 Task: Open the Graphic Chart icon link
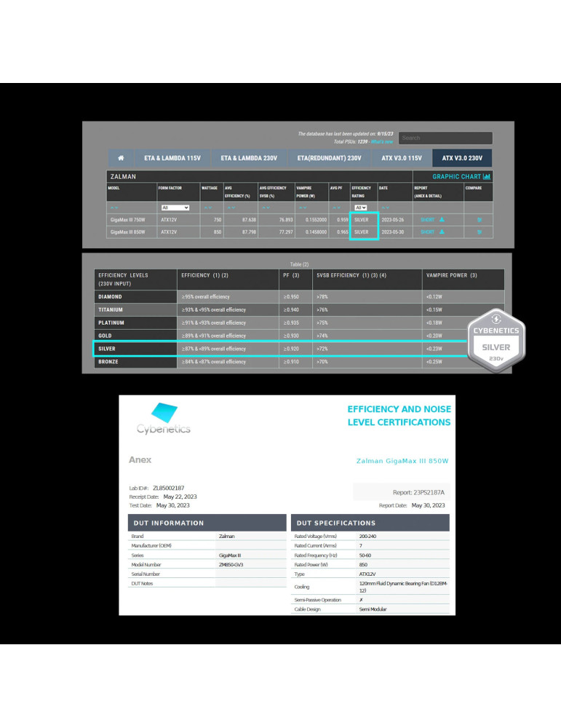[487, 176]
